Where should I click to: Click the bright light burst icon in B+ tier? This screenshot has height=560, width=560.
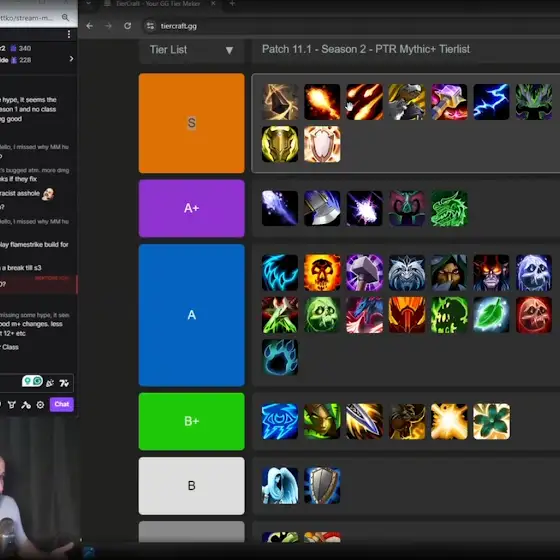coord(449,421)
